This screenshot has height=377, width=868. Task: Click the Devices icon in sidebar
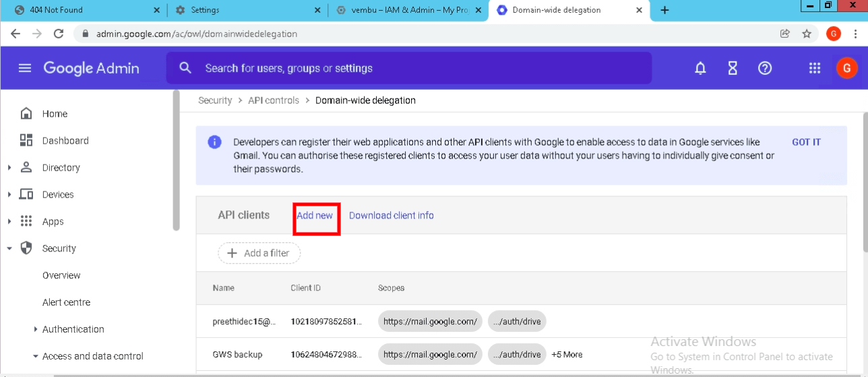26,194
